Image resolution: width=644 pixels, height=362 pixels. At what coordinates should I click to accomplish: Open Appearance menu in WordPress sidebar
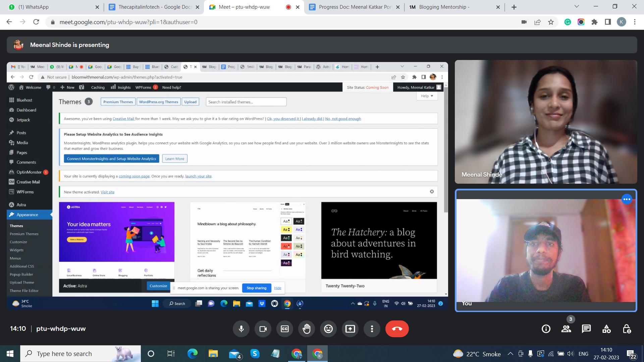tap(27, 215)
